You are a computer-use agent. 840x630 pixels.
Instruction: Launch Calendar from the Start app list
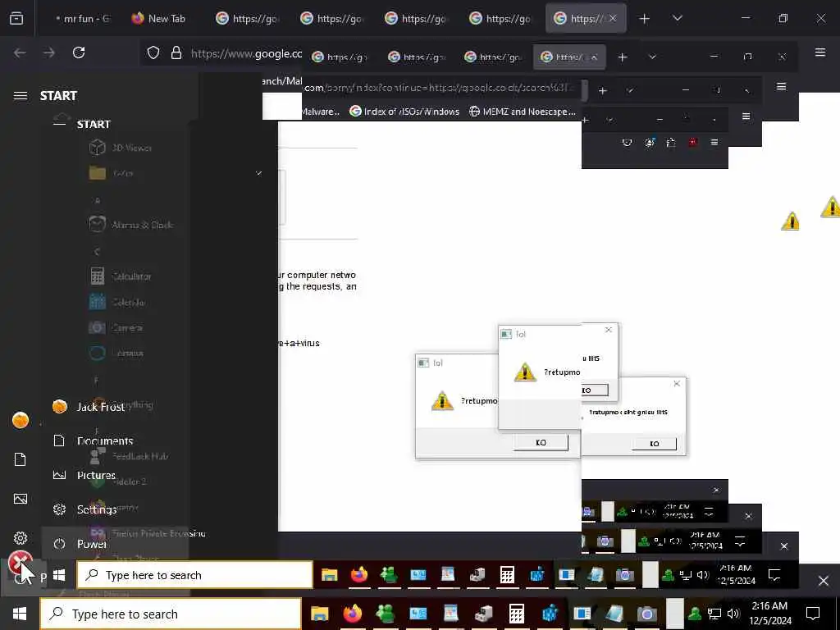tap(116, 302)
